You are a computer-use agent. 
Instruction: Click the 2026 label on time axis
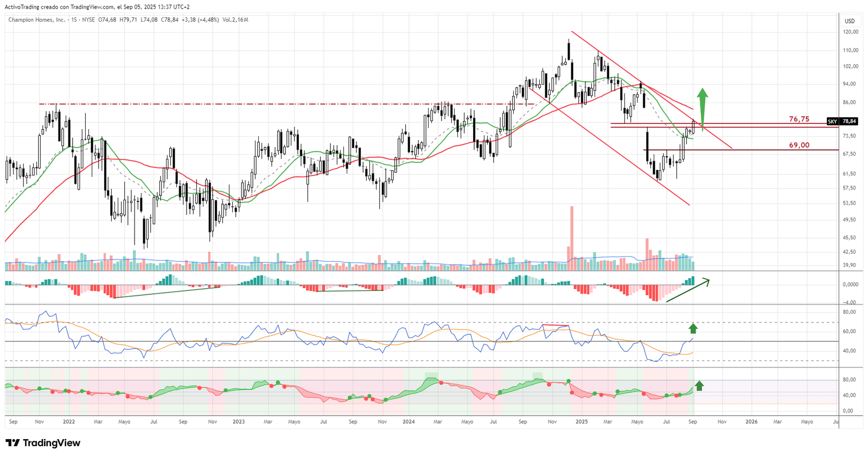[751, 421]
